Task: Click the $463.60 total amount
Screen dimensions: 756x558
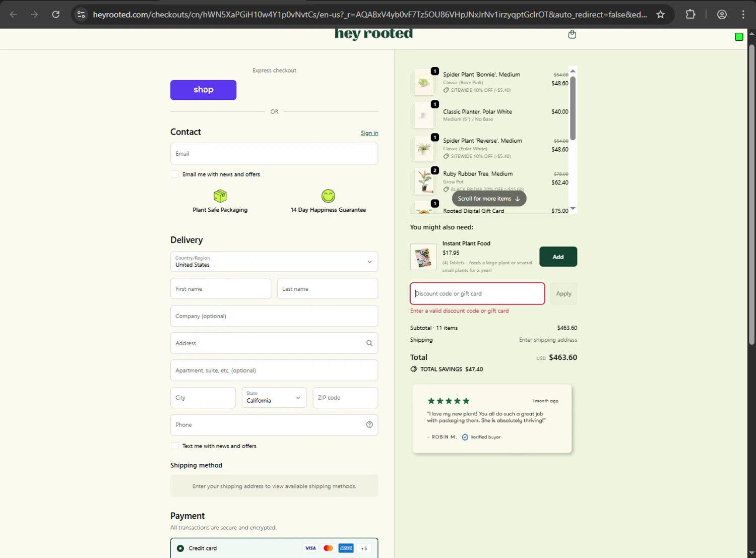Action: pyautogui.click(x=563, y=357)
